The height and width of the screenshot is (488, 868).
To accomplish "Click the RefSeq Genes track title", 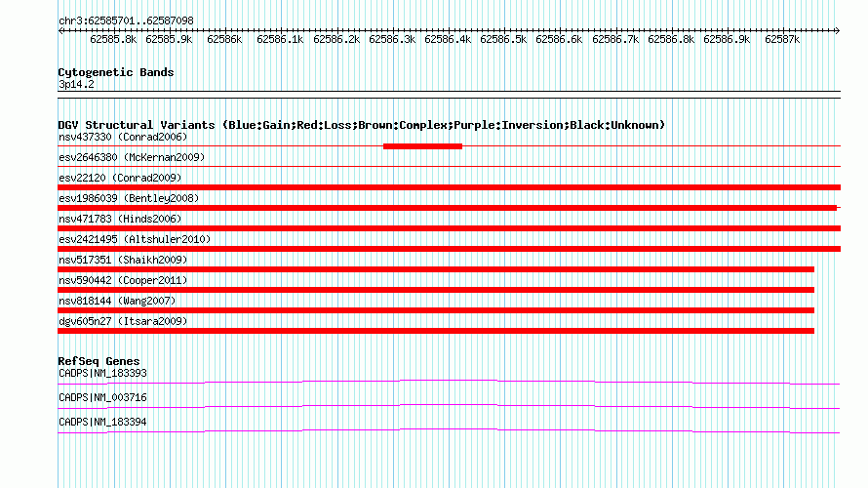I will pos(99,361).
